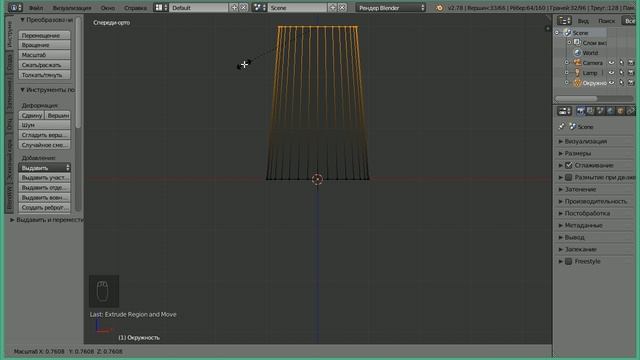The height and width of the screenshot is (360, 640).
Task: Open the Выдавить dropdown
Action: point(44,168)
